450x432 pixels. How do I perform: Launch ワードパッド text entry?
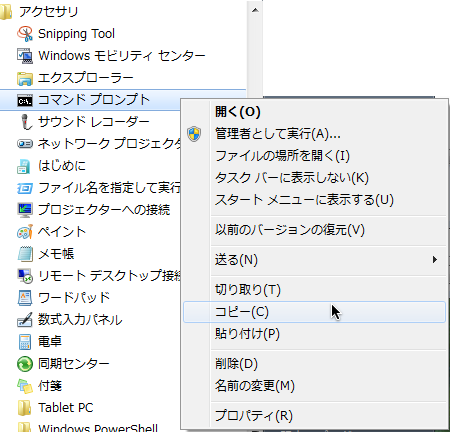[x=74, y=298]
